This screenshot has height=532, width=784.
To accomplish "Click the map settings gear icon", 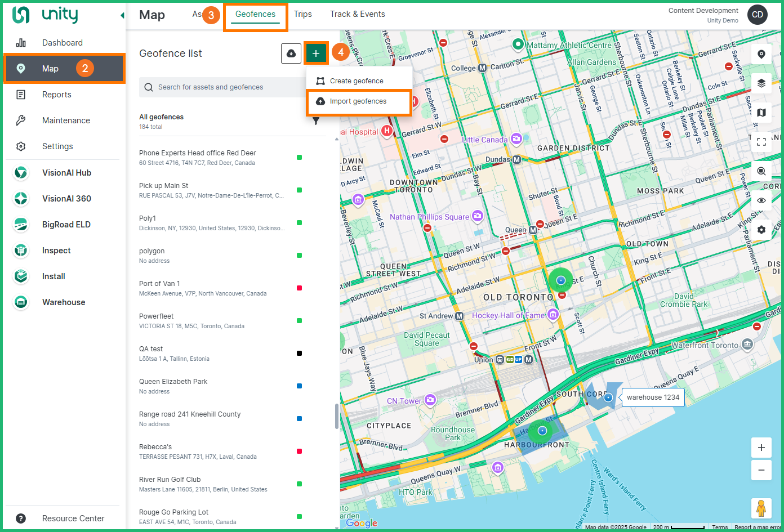I will tap(761, 230).
